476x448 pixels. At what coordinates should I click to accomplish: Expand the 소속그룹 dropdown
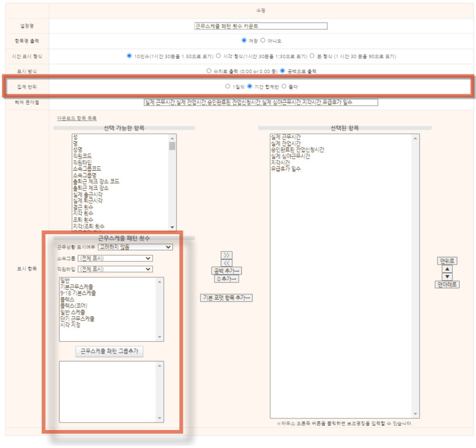point(115,258)
